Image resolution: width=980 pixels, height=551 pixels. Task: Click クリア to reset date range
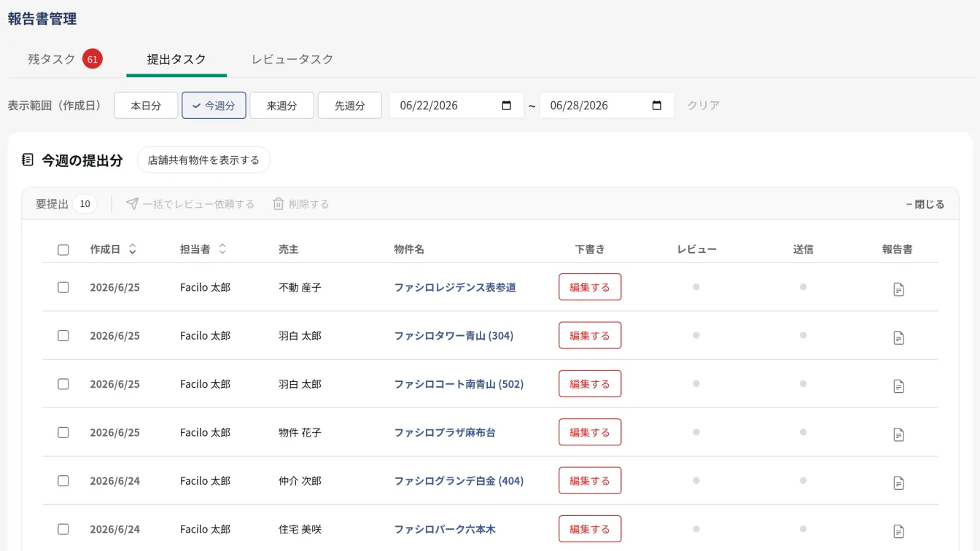[704, 106]
